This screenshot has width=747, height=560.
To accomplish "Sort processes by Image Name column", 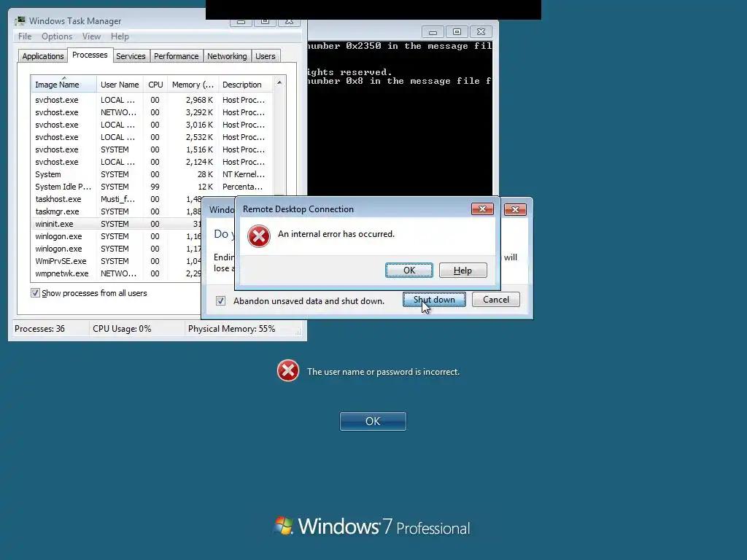I will [63, 85].
